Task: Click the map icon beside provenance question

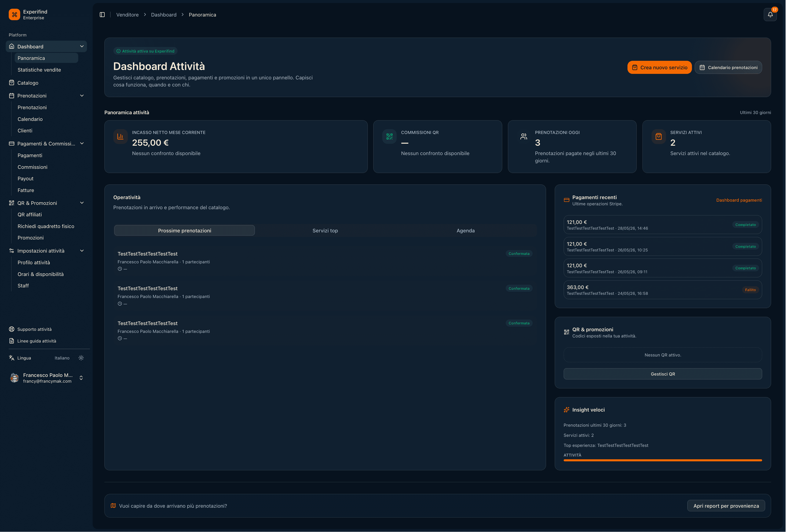Action: [x=113, y=506]
